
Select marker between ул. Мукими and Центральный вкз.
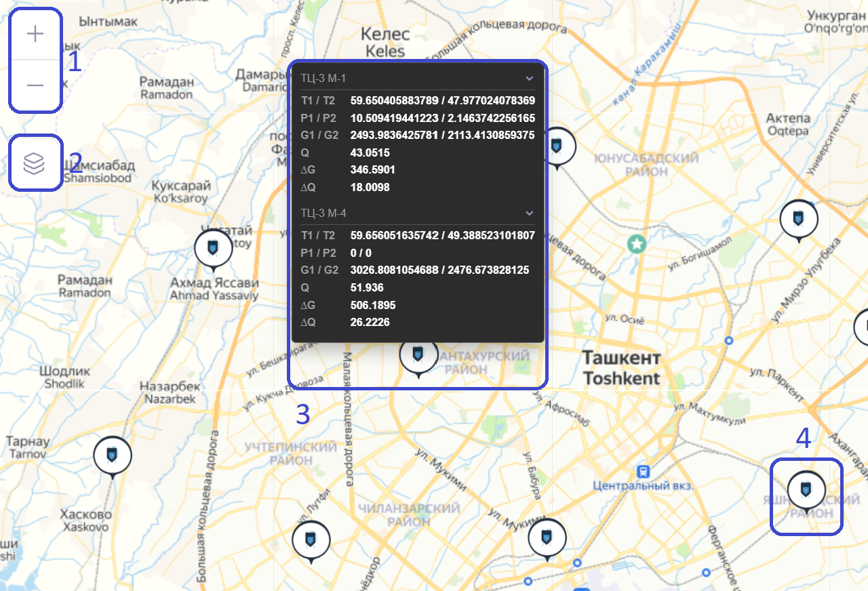tap(547, 537)
